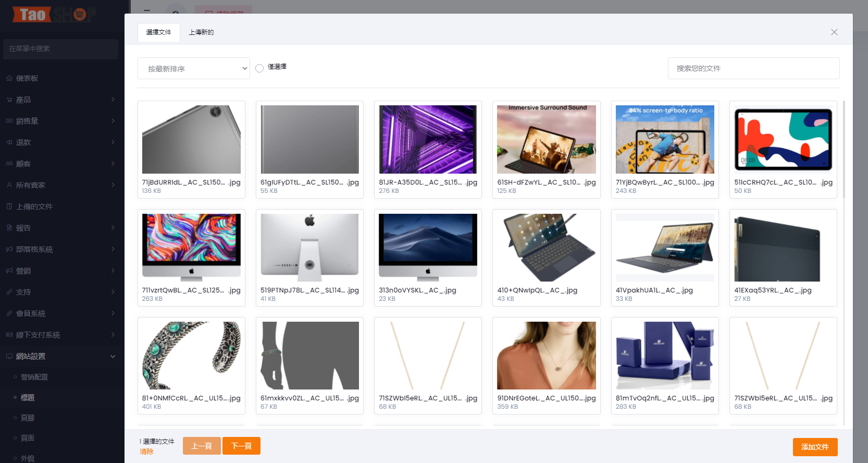Select the 91DNrEGoteL woman necklace thumbnail
868x463 pixels.
click(547, 356)
